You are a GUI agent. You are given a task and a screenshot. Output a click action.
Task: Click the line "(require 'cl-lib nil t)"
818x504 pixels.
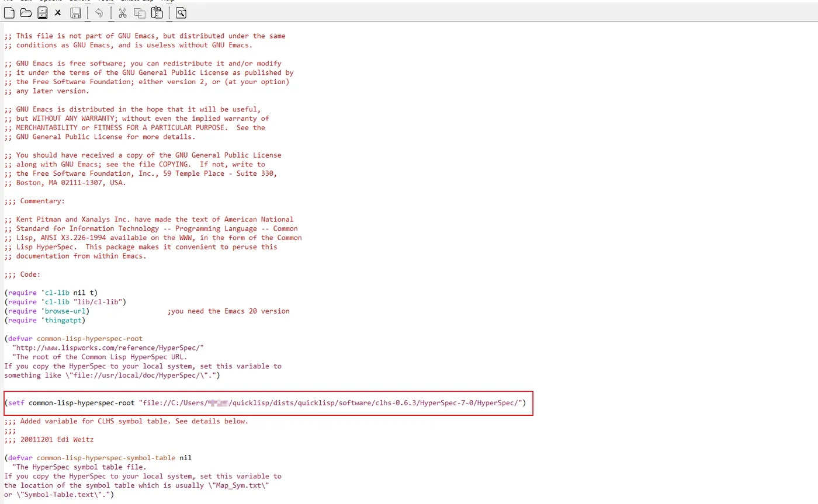click(x=51, y=293)
